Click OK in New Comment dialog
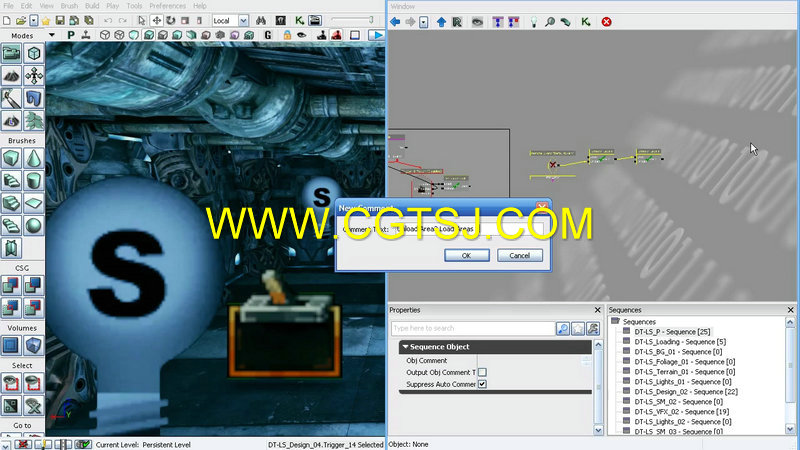The image size is (800, 450). tap(466, 255)
